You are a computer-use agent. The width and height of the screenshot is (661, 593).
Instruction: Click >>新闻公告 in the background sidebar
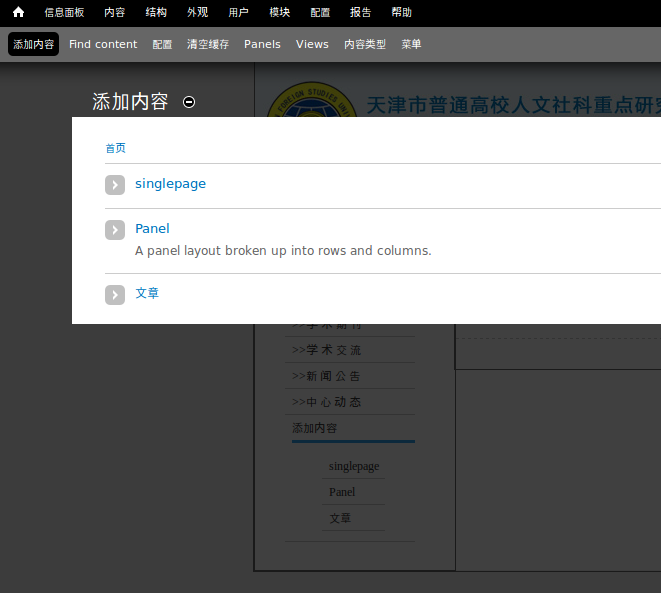pos(326,376)
